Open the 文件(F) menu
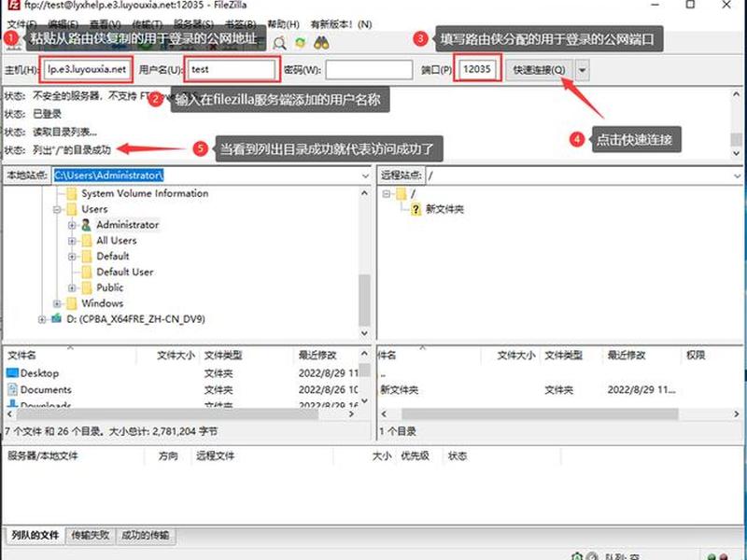Viewport: 747px width, 560px height. point(21,24)
